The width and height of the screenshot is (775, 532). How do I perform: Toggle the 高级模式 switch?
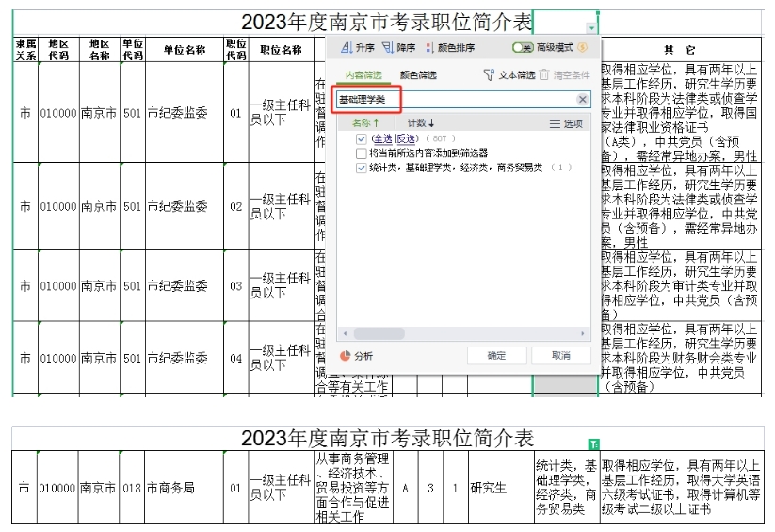[x=523, y=48]
